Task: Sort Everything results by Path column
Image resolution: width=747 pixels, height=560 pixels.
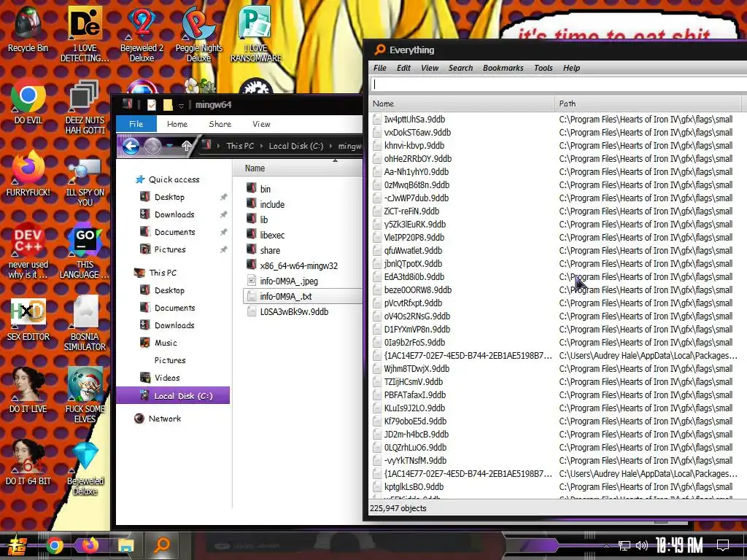Action: pyautogui.click(x=648, y=104)
